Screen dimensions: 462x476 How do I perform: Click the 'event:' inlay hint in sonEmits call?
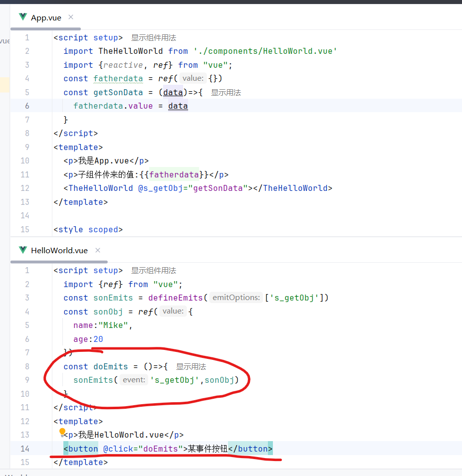pyautogui.click(x=134, y=380)
